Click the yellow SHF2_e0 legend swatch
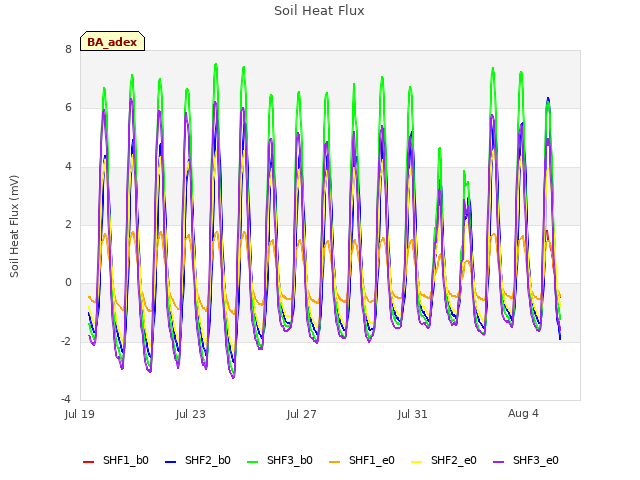 (x=417, y=462)
